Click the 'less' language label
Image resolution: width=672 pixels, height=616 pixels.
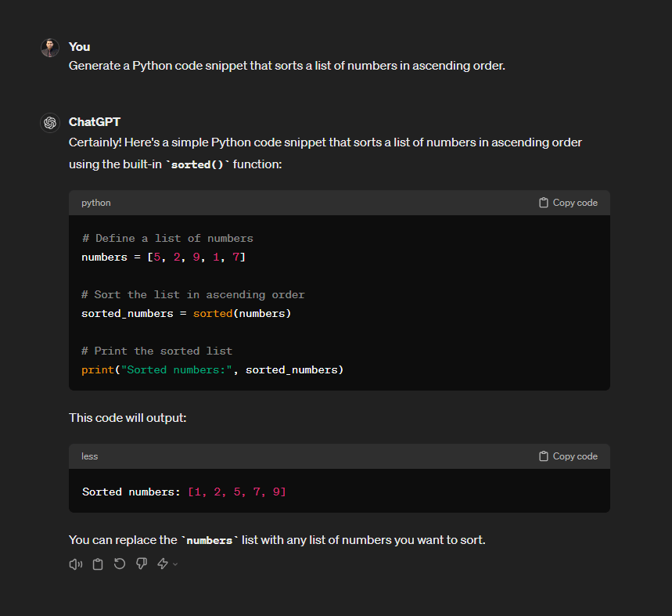pyautogui.click(x=89, y=456)
